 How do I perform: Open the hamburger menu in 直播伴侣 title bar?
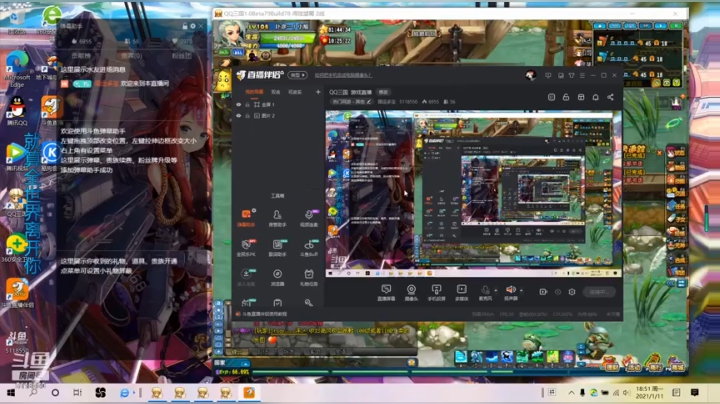[x=582, y=75]
